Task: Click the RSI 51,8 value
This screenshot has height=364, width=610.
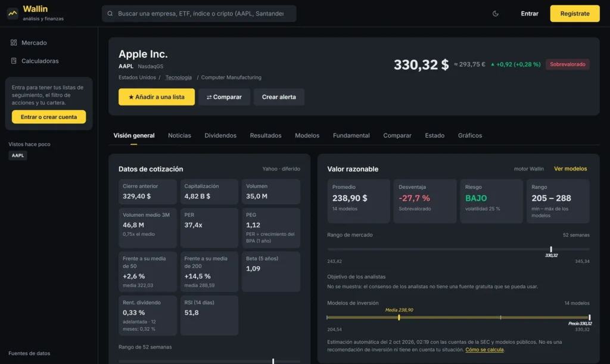Action: click(191, 313)
